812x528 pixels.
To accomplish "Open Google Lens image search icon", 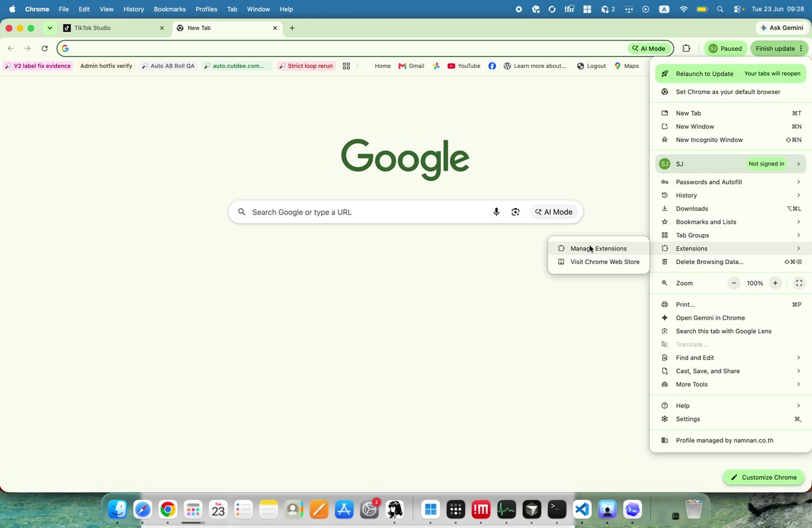I will tap(516, 212).
